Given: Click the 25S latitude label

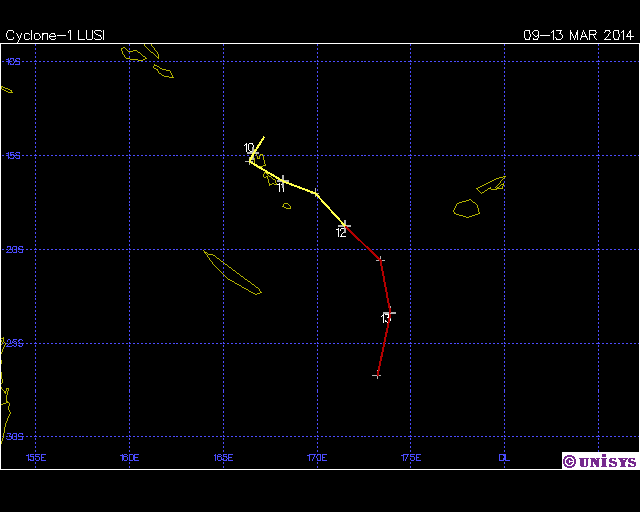Looking at the screenshot, I should tap(14, 343).
